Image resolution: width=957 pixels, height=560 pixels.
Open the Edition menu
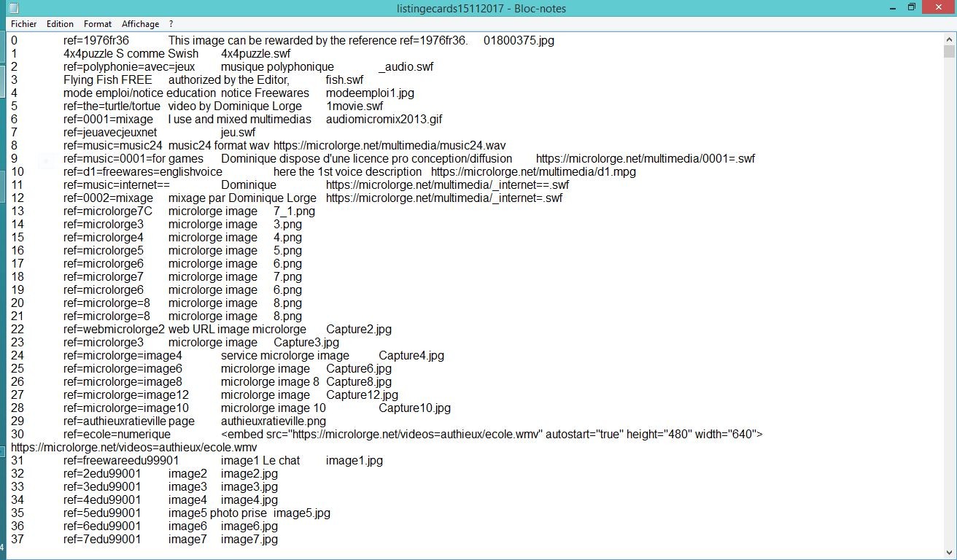click(x=60, y=24)
